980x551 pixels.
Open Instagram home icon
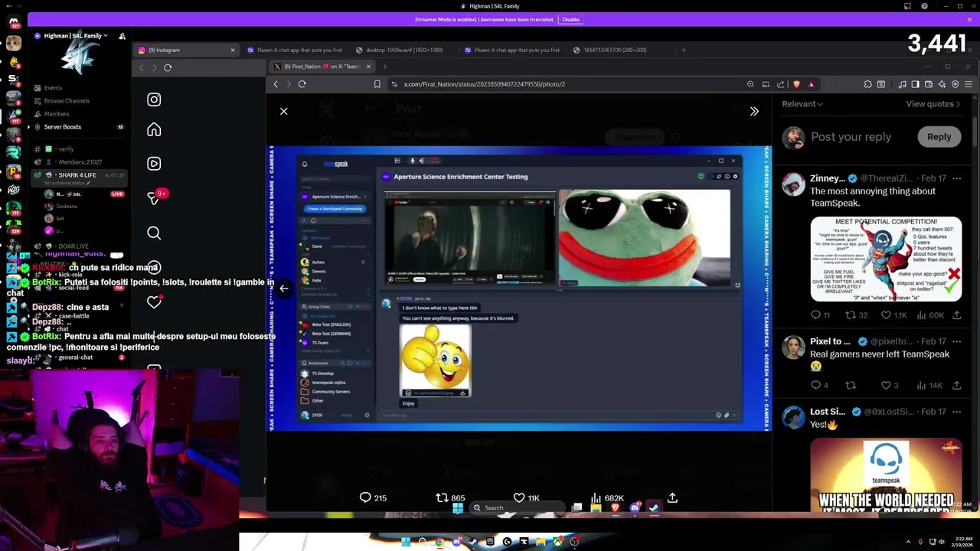[154, 129]
